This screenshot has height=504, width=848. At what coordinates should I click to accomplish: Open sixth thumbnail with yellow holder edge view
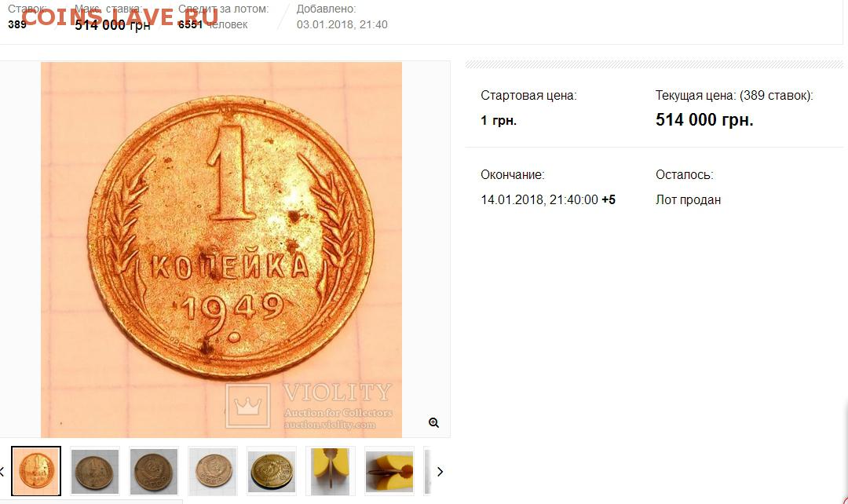[331, 471]
